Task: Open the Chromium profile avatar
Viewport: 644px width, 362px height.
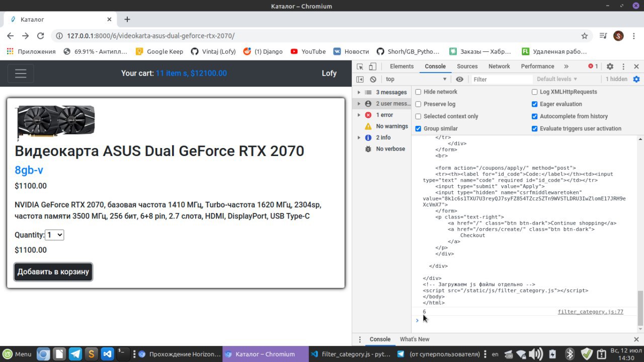Action: pos(619,36)
